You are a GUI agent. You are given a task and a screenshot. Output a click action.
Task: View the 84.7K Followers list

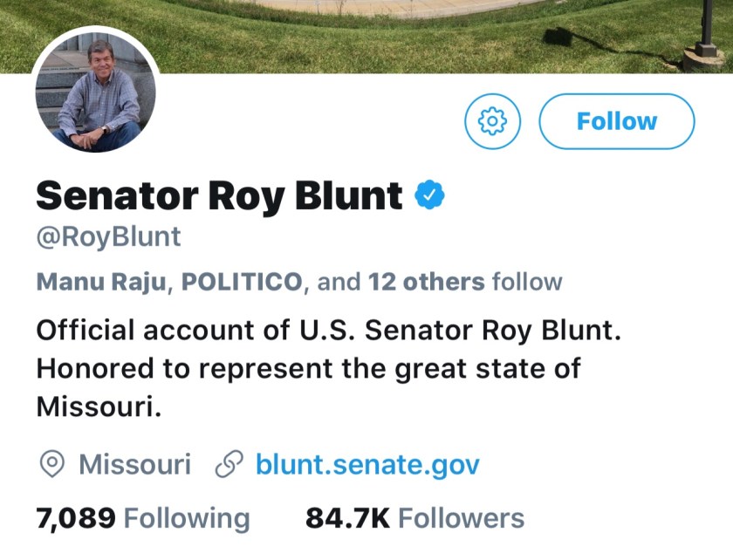pos(414,518)
